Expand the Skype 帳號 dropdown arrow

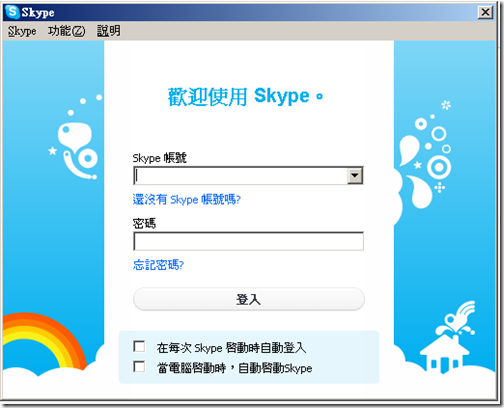pos(355,175)
